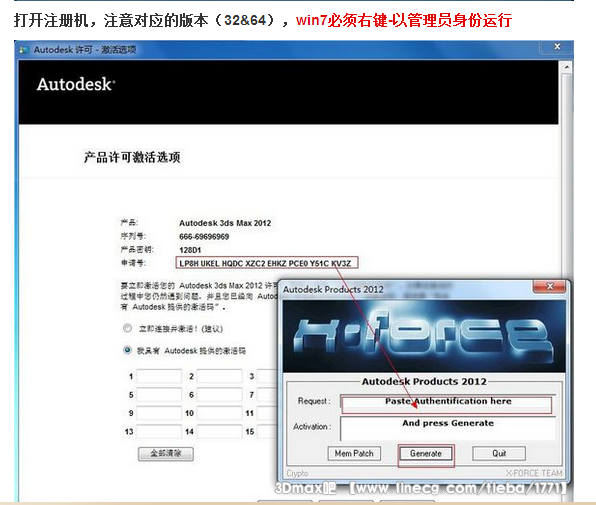This screenshot has width=596, height=505.
Task: Click the X-Force banner image
Action: click(424, 336)
